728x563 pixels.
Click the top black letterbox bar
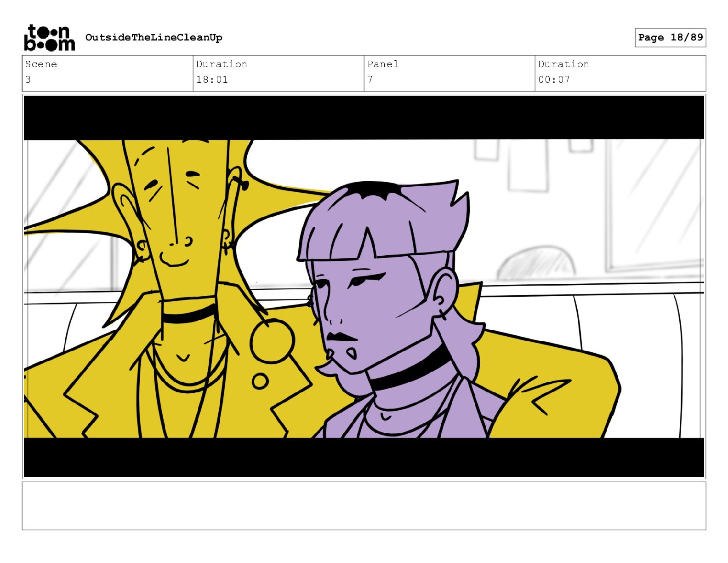pyautogui.click(x=364, y=117)
